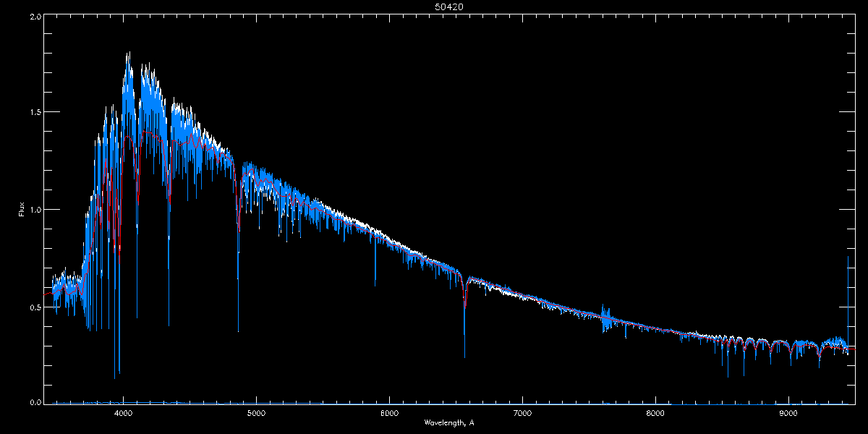This screenshot has width=868, height=434.
Task: Select the 4000 x-axis tick label
Action: click(123, 413)
